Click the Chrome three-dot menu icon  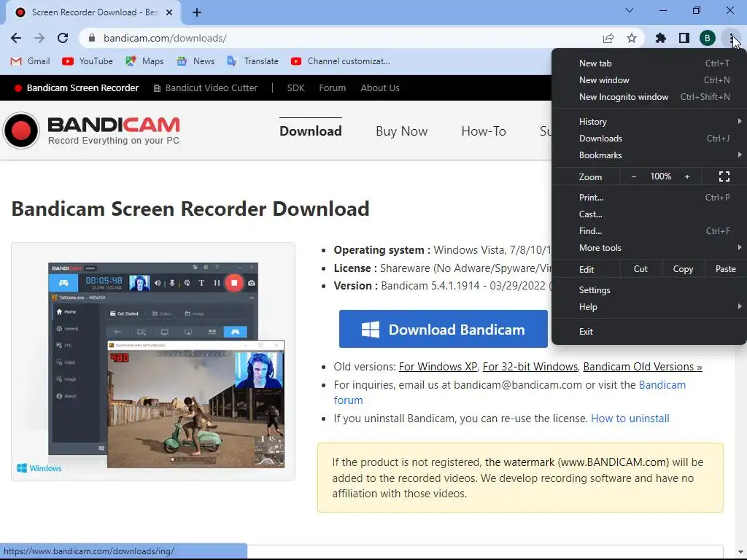click(x=731, y=38)
